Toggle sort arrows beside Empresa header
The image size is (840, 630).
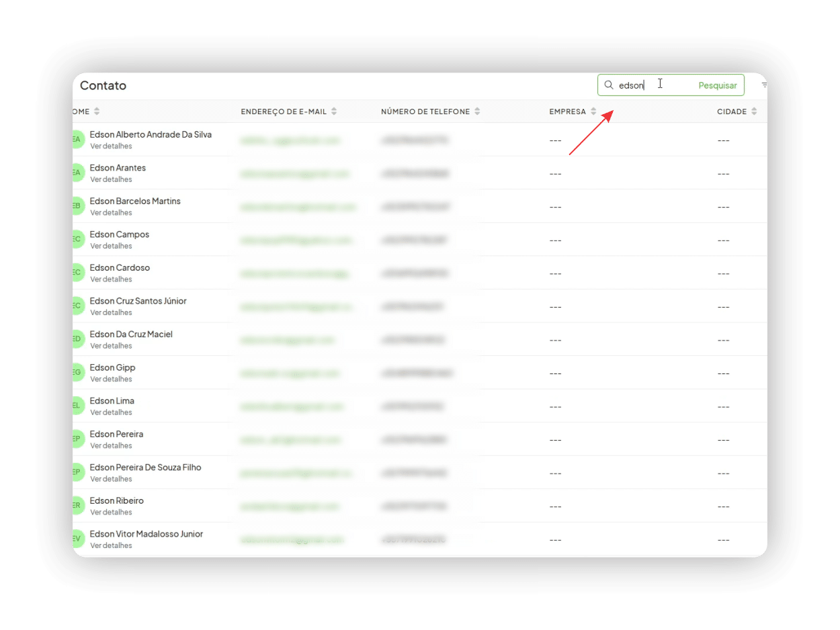593,111
